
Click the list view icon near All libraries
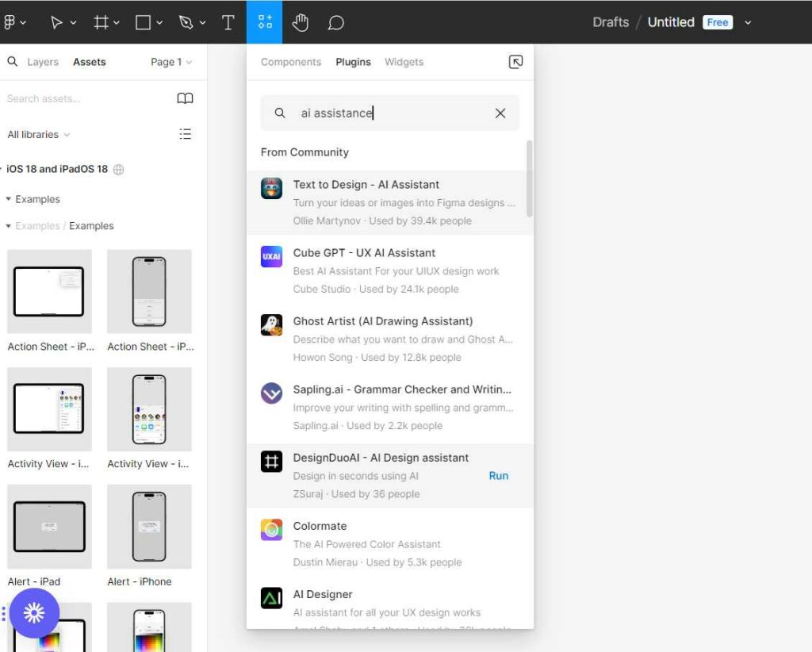click(186, 134)
